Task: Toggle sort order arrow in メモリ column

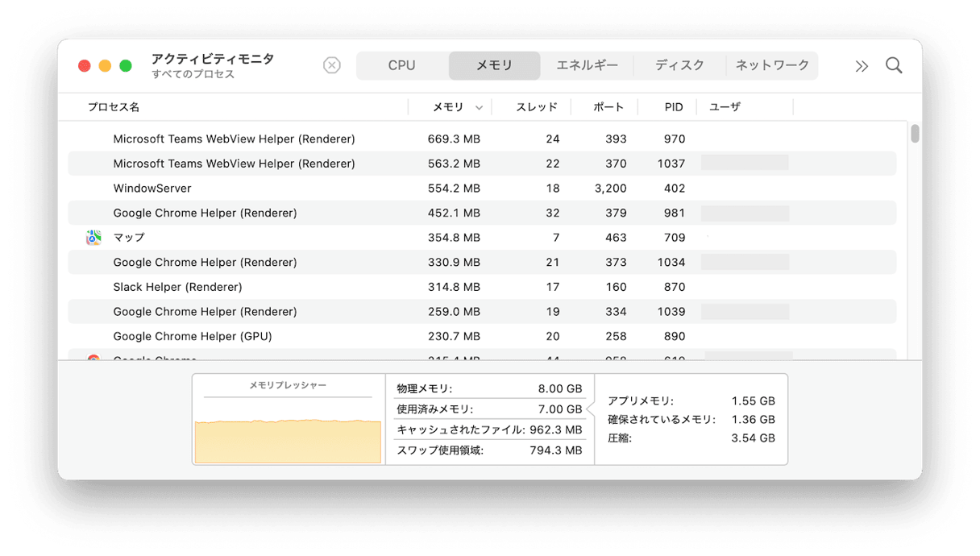Action: pos(480,107)
